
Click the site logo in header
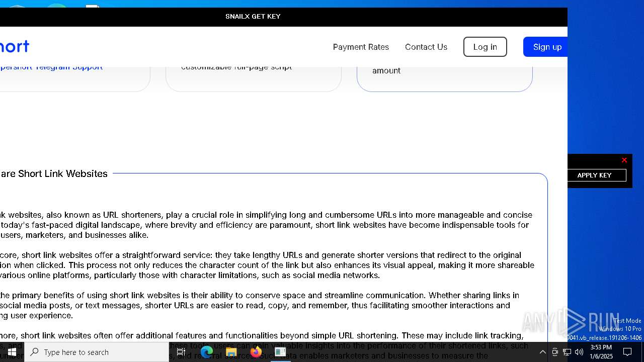[x=15, y=47]
